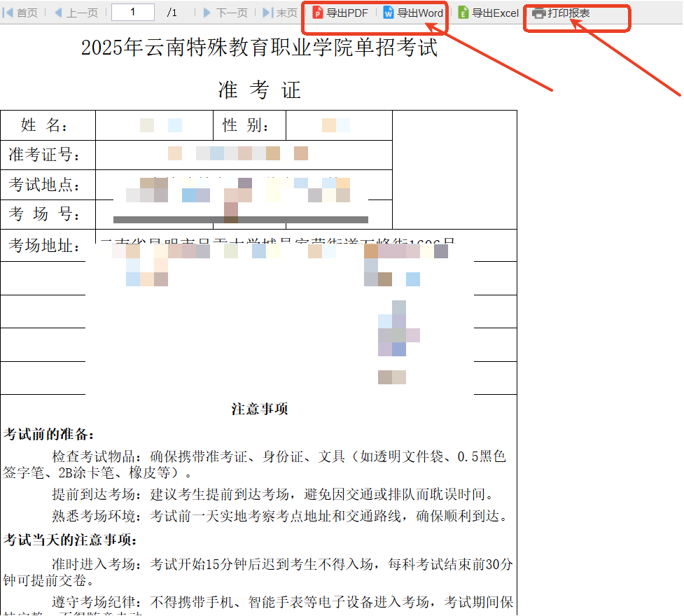Click the printer icon in toolbar
This screenshot has height=616, width=684.
click(538, 13)
